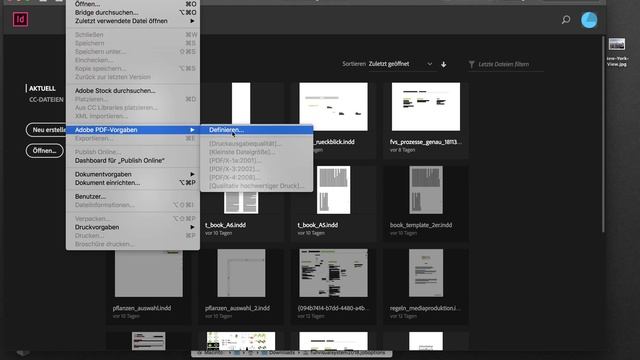The width and height of the screenshot is (640, 360).
Task: Select Öffnen... in the file menu
Action: (x=133, y=4)
